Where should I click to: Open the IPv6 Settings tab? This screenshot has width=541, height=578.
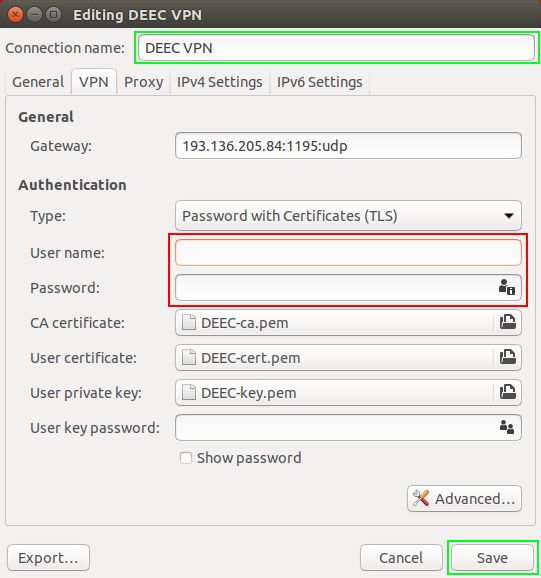pos(320,82)
